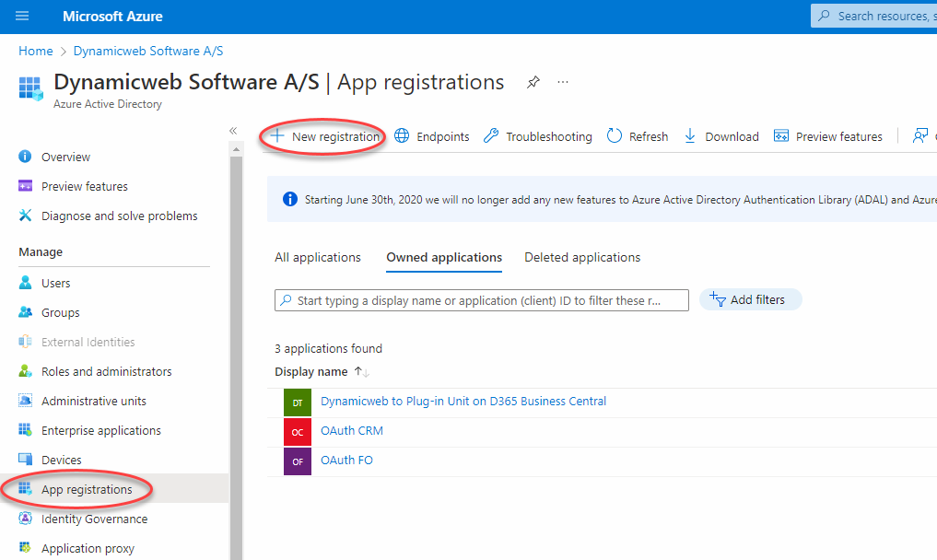Click the New registration button
The width and height of the screenshot is (937, 560).
point(324,136)
